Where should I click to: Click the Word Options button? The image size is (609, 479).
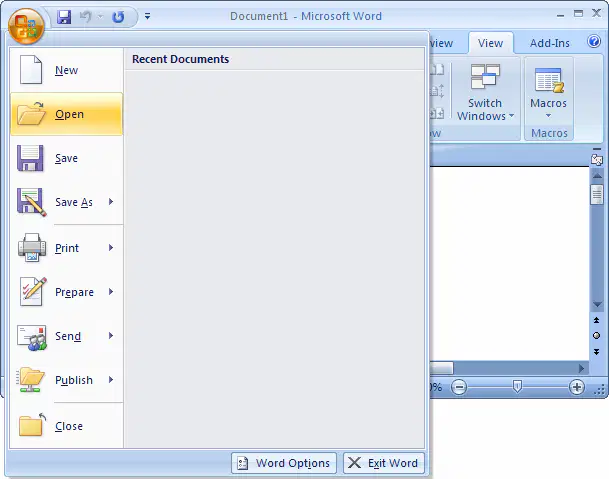pyautogui.click(x=284, y=463)
